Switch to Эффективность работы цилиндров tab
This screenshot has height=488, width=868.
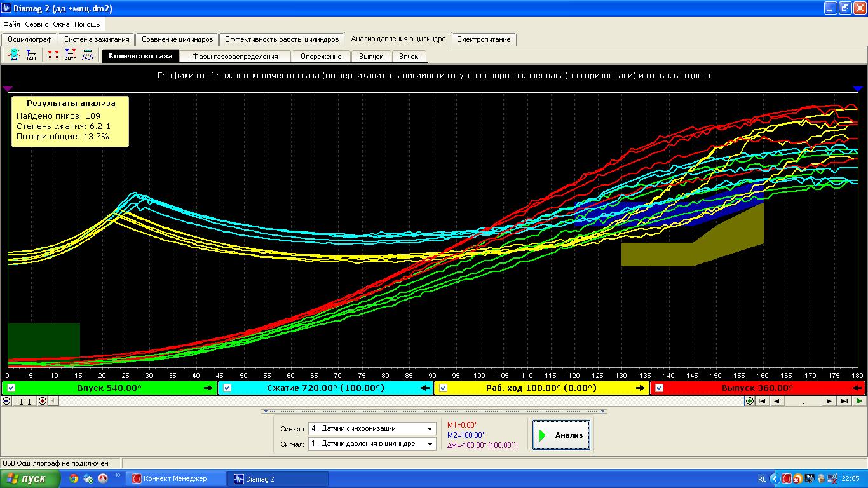[281, 39]
